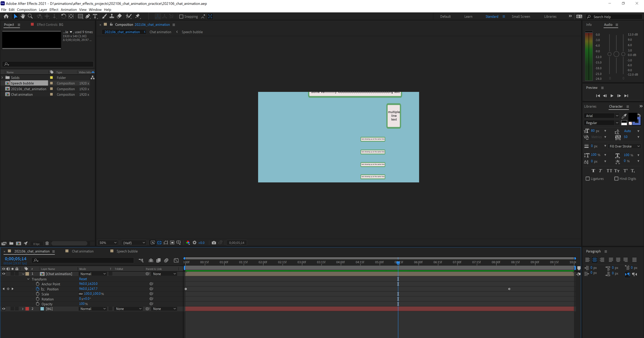Create a new composition from Project panel
The width and height of the screenshot is (644, 338).
[18, 243]
